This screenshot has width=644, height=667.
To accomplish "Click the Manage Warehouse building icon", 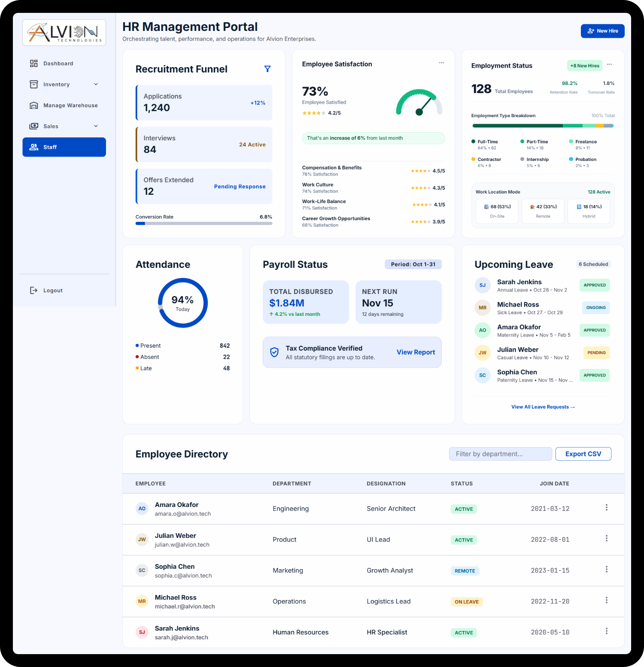I will pos(34,105).
